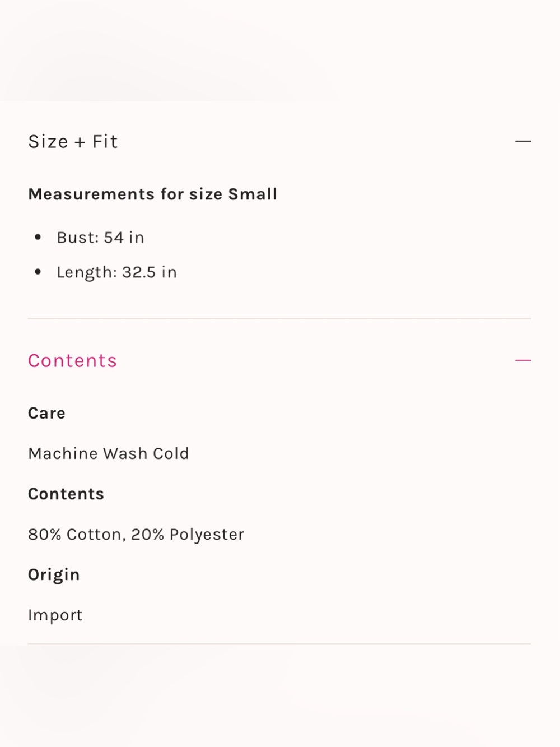This screenshot has width=560, height=747.
Task: Click the word Small in measurements heading
Action: click(x=253, y=194)
